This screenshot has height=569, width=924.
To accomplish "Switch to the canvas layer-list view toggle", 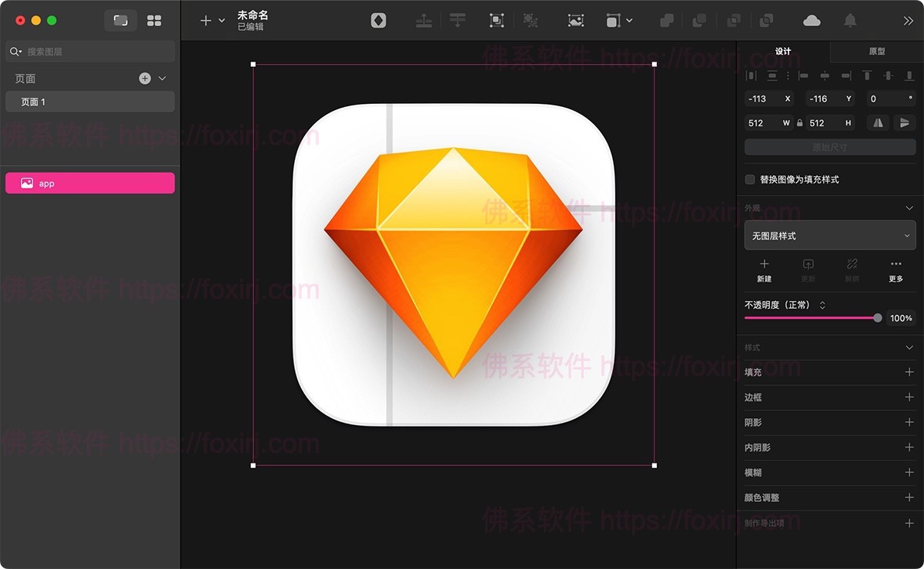I will tap(121, 21).
